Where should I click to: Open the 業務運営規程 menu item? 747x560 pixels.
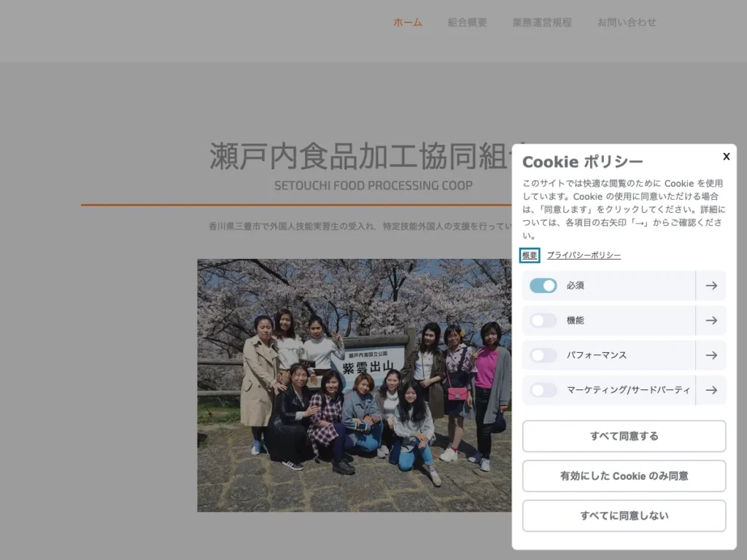(x=542, y=23)
